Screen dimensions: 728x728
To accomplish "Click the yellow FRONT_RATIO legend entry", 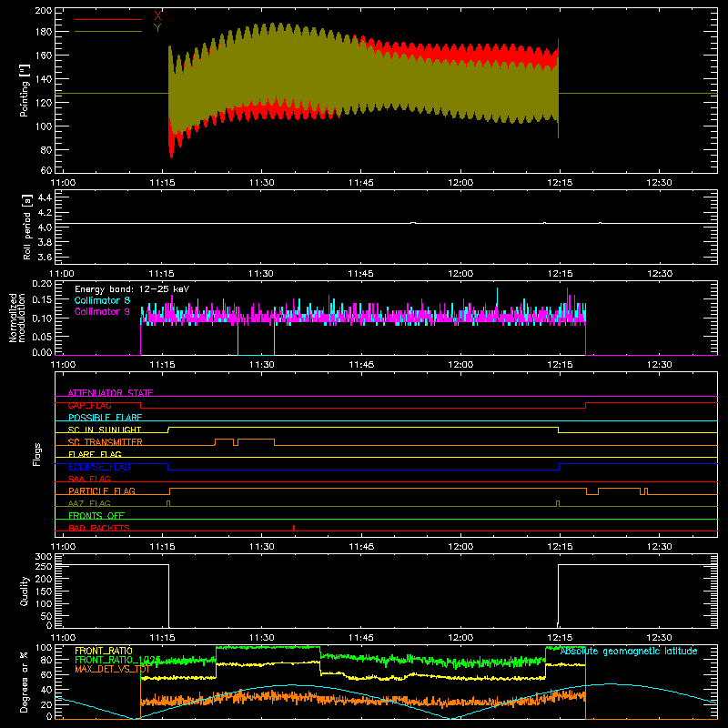I will [104, 651].
